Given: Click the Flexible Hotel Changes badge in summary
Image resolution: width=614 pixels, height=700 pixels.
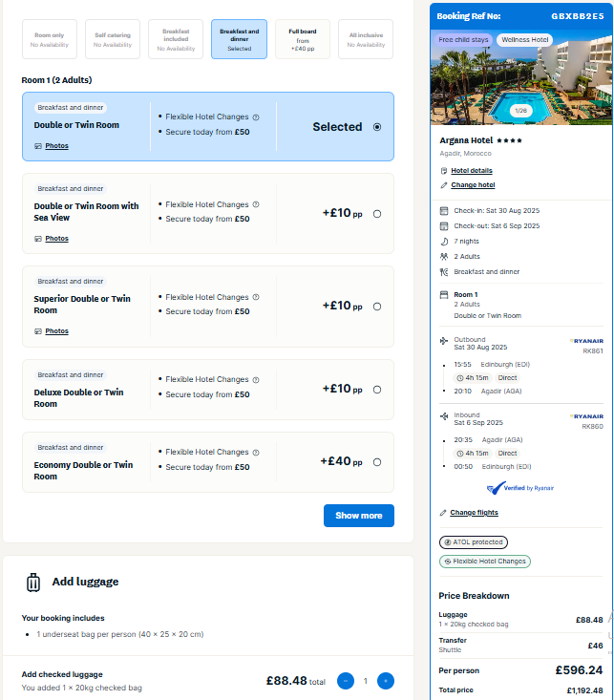Looking at the screenshot, I should click(485, 562).
